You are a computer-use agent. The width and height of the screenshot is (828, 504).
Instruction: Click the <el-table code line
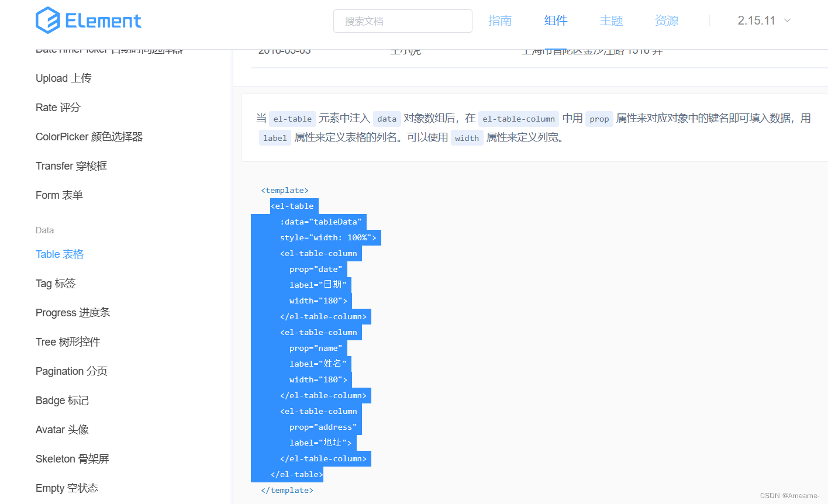point(292,206)
